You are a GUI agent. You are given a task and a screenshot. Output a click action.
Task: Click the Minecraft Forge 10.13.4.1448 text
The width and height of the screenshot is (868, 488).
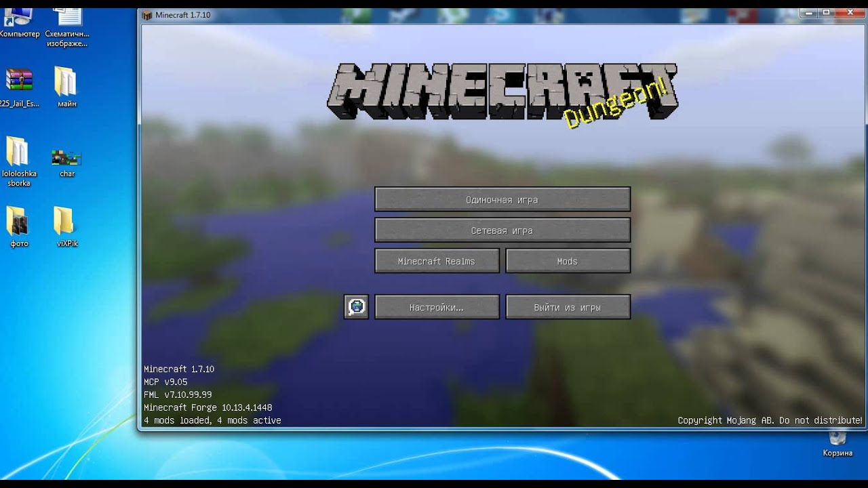[208, 407]
